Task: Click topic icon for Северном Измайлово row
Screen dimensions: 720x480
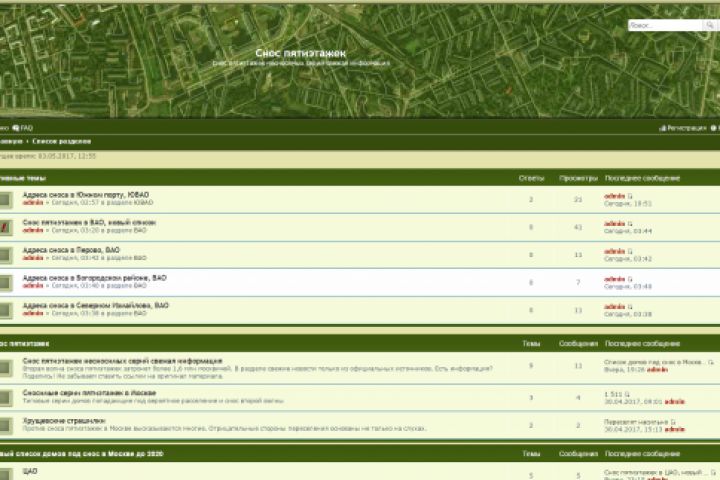Action: 6,310
